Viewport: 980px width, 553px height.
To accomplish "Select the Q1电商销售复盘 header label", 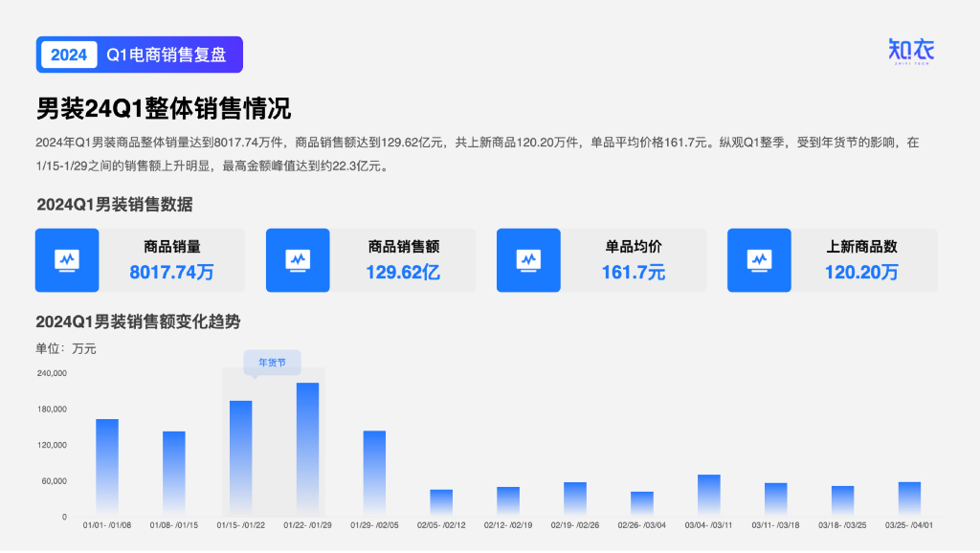I will 167,55.
